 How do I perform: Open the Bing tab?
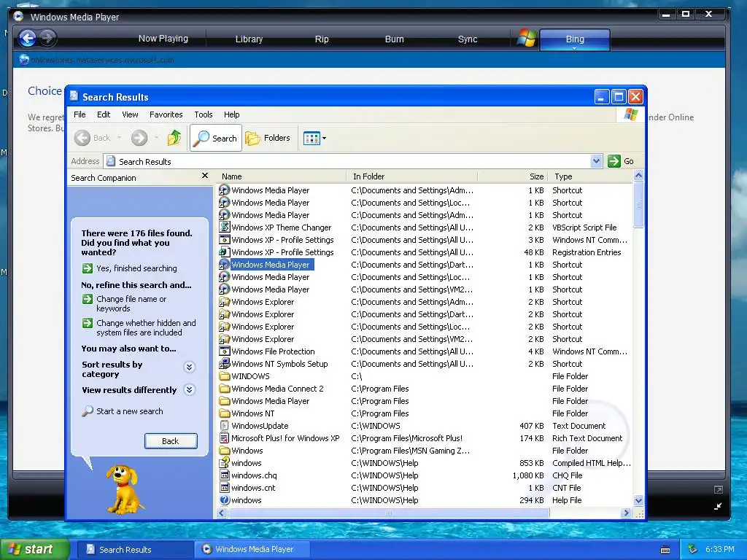tap(575, 39)
